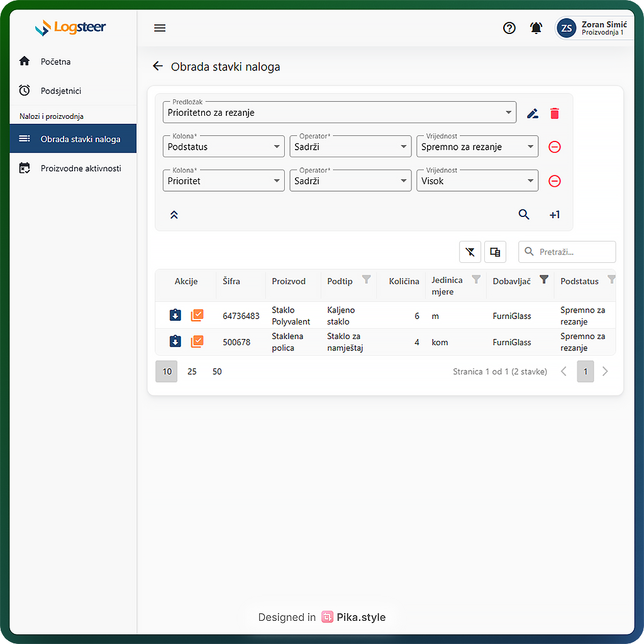
Task: Collapse the filter panel with double chevron
Action: click(x=174, y=214)
